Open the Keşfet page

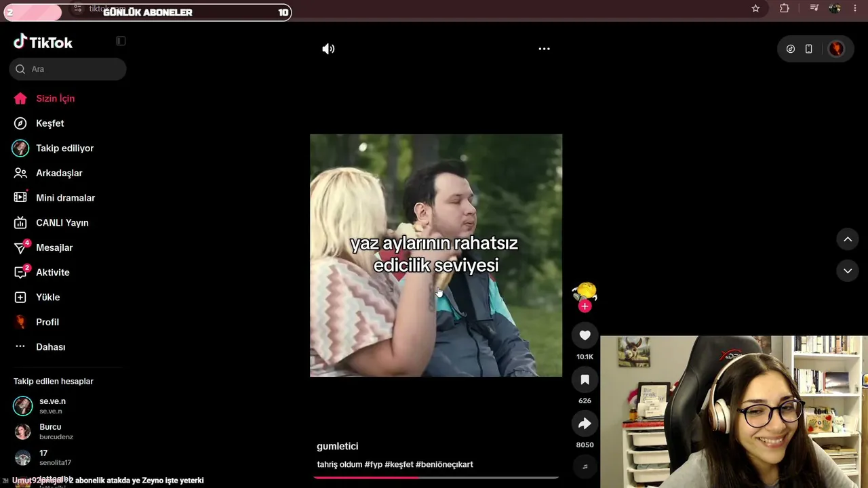[x=50, y=123]
